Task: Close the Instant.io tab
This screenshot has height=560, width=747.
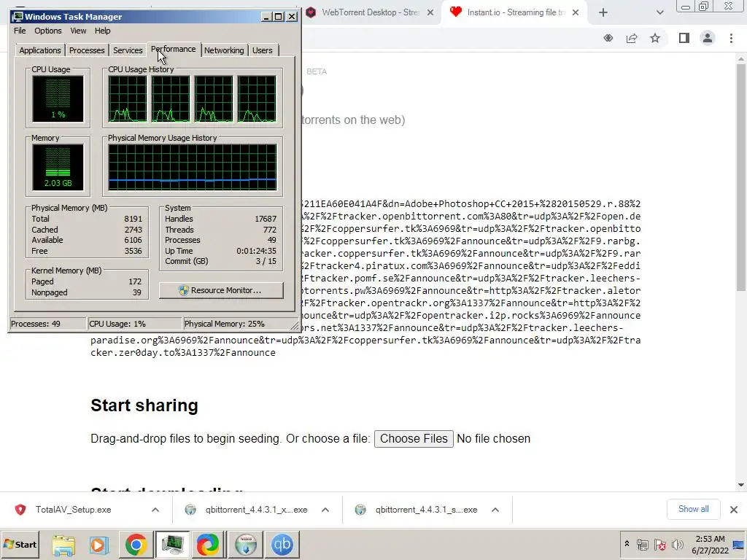Action: tap(576, 12)
